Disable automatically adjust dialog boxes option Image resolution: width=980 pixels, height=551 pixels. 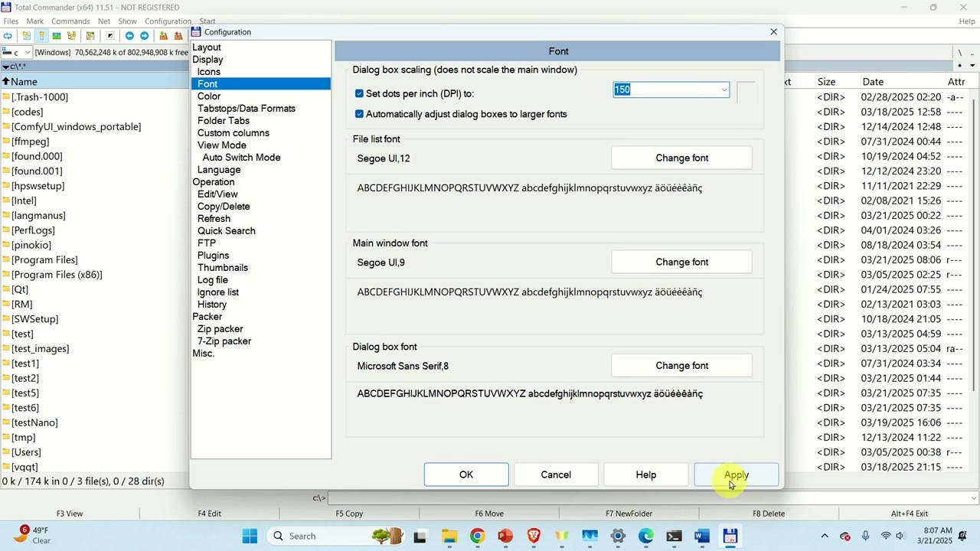pos(359,114)
